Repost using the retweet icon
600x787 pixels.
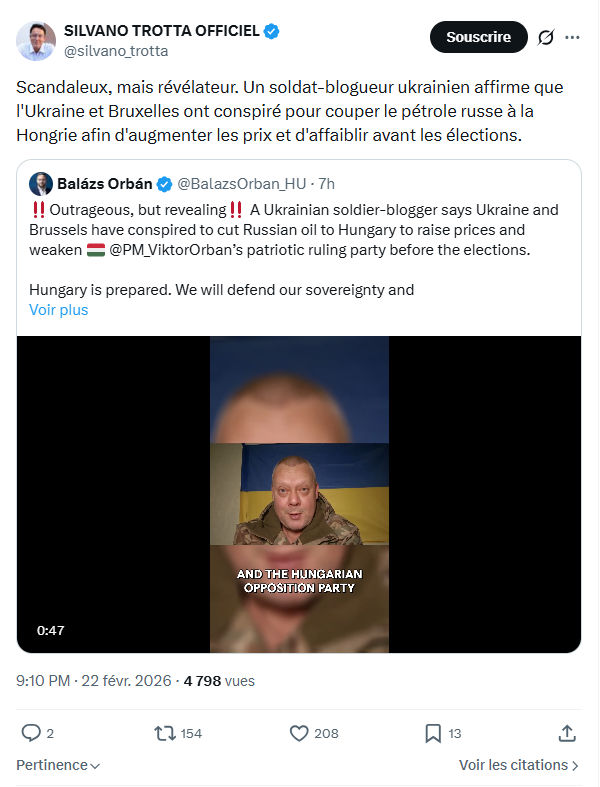164,733
